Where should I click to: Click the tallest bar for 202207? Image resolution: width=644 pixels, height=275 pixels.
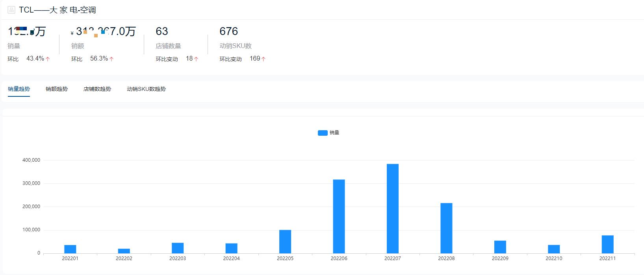pos(393,209)
